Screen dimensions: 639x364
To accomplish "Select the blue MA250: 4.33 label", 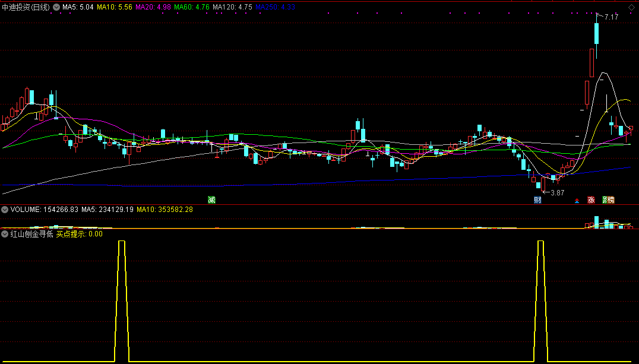I will [275, 7].
